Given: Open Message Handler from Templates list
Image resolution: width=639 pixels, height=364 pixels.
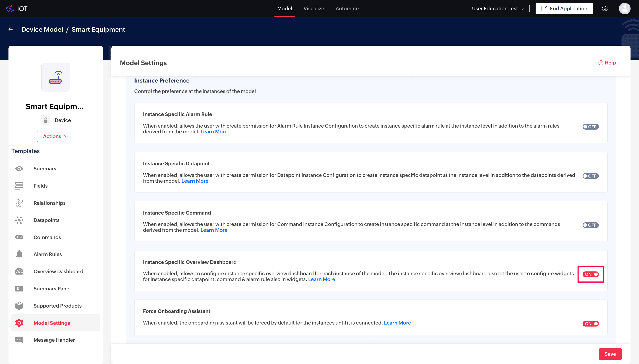Looking at the screenshot, I should tap(54, 340).
